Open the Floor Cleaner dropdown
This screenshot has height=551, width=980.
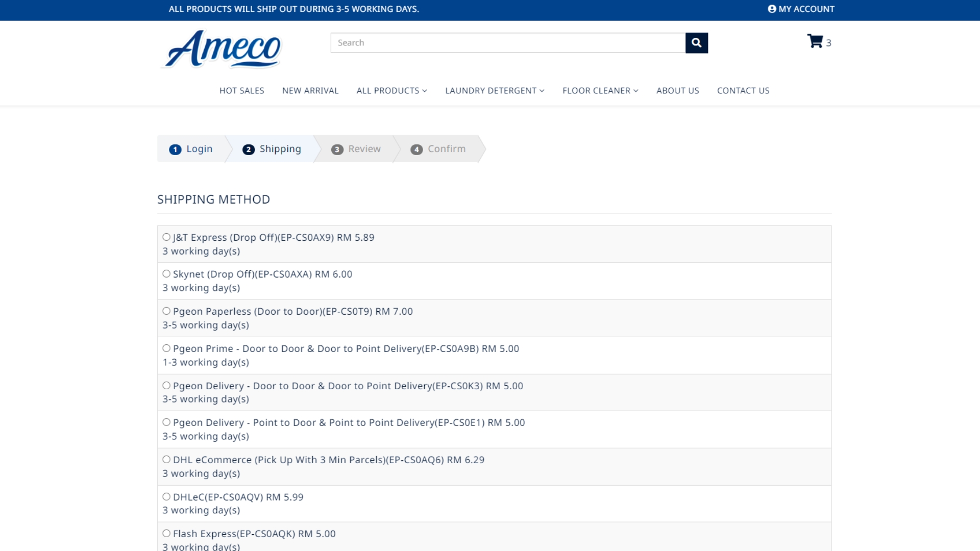tap(600, 91)
